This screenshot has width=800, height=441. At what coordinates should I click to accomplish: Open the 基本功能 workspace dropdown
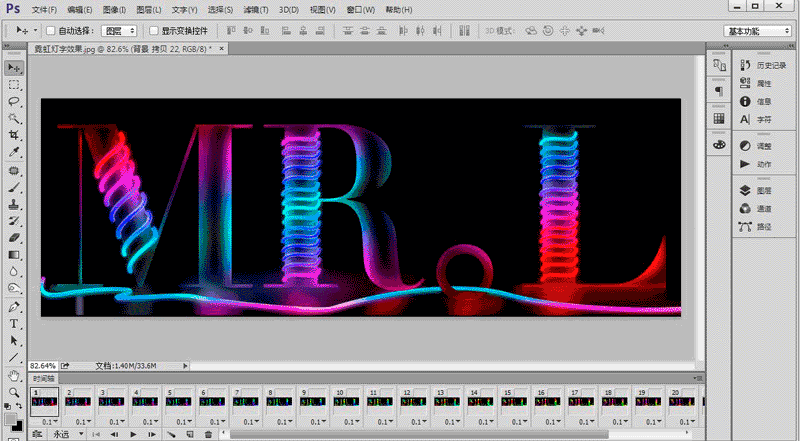757,31
